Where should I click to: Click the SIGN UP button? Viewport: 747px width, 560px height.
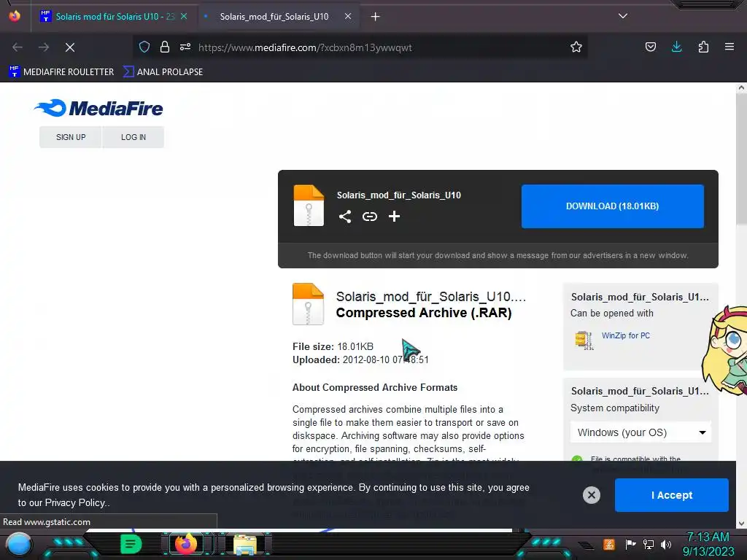71,137
